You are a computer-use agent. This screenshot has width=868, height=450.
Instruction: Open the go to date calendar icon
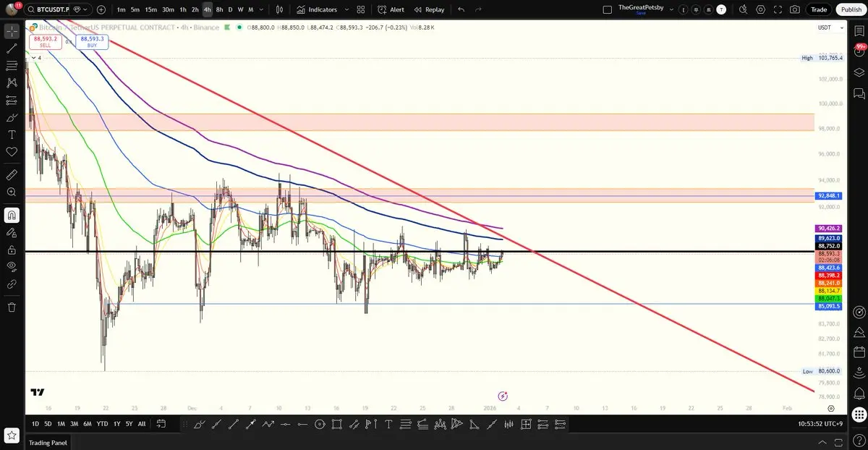pos(161,424)
